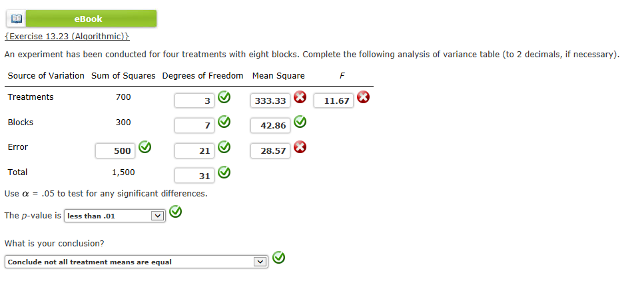644x283 pixels.
Task: Click Blocks Mean Square input showing 42.86
Action: point(270,125)
